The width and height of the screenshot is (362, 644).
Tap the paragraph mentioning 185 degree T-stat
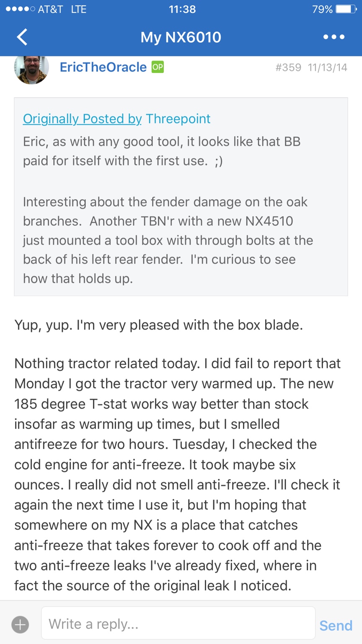(x=176, y=474)
